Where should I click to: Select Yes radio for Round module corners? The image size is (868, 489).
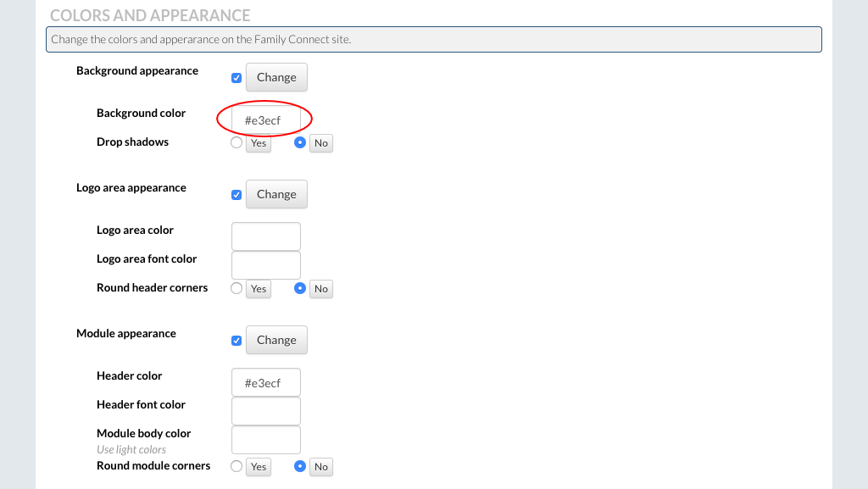[236, 466]
